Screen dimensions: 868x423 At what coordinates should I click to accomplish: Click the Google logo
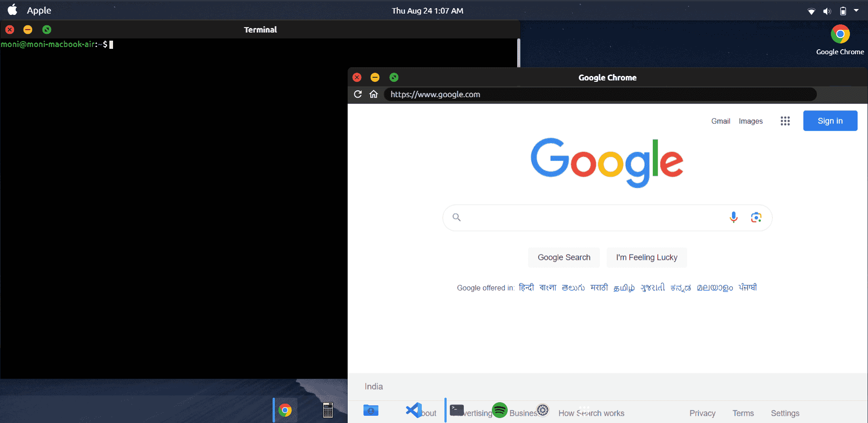(607, 162)
